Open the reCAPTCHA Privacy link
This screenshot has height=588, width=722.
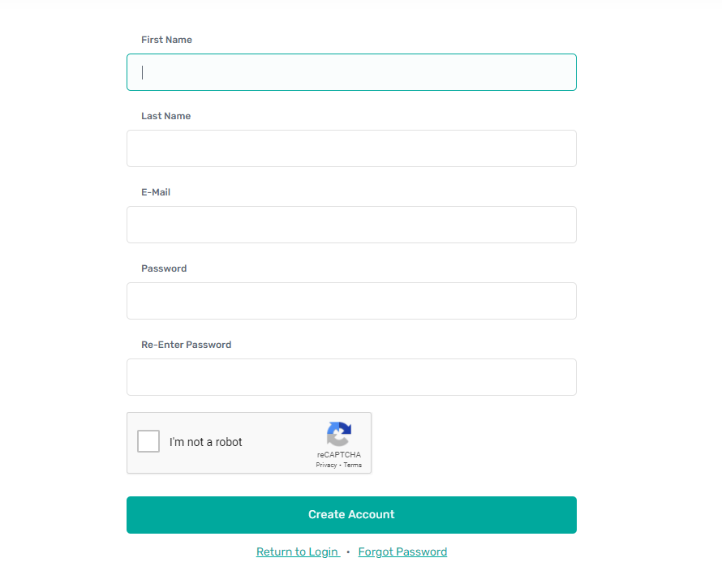tap(326, 465)
